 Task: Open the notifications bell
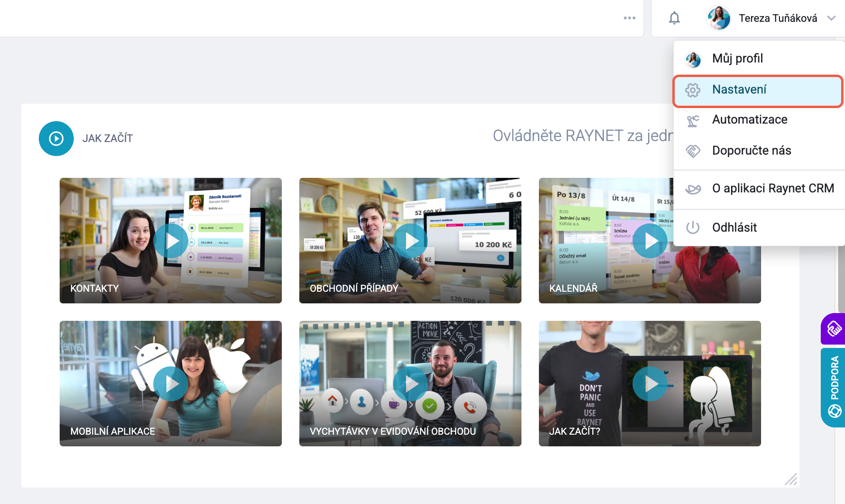pyautogui.click(x=674, y=18)
